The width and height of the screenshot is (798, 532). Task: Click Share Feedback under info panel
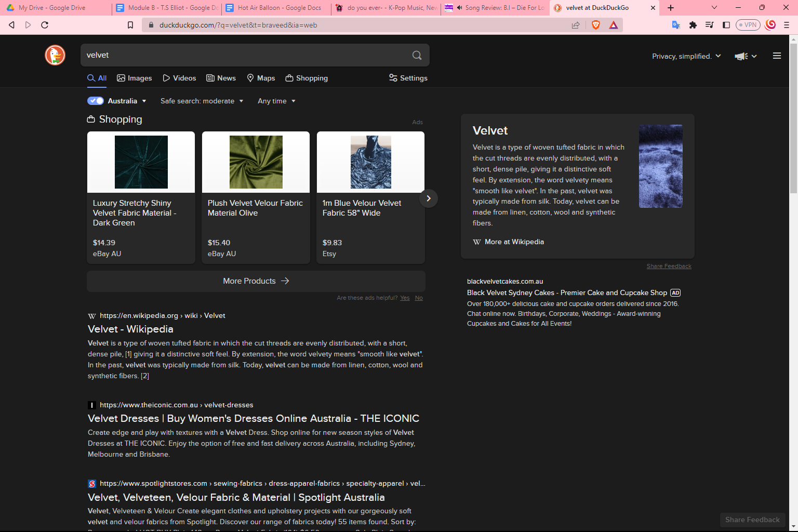point(669,266)
